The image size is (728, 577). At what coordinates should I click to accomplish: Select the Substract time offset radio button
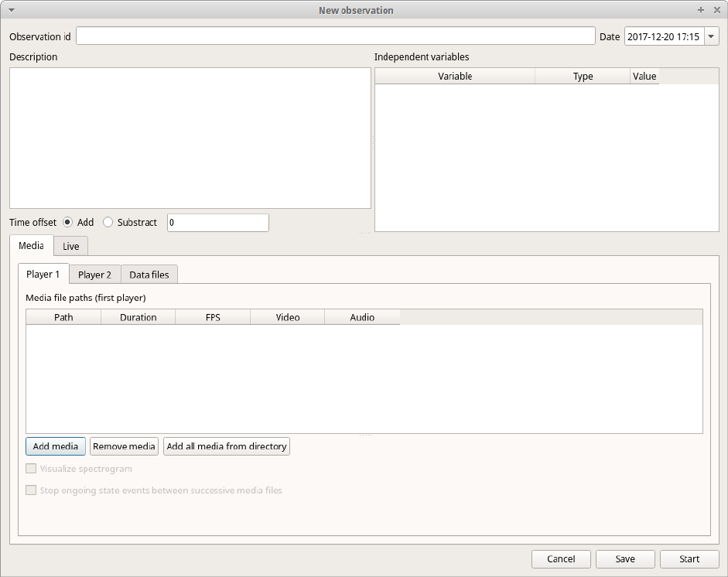(108, 222)
